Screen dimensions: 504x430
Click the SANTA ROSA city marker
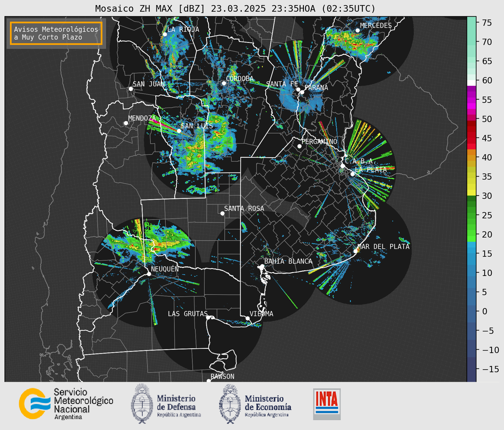pos(222,214)
